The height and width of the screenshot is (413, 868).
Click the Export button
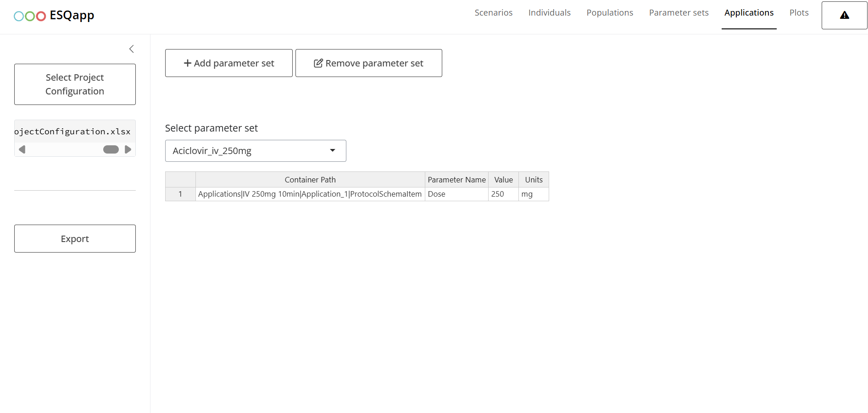coord(75,239)
